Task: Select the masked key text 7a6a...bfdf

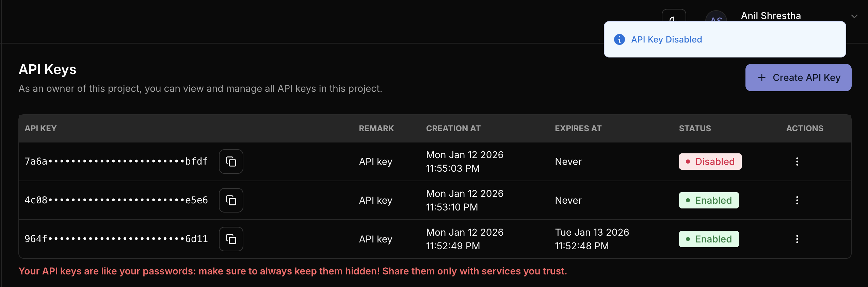Action: (116, 162)
